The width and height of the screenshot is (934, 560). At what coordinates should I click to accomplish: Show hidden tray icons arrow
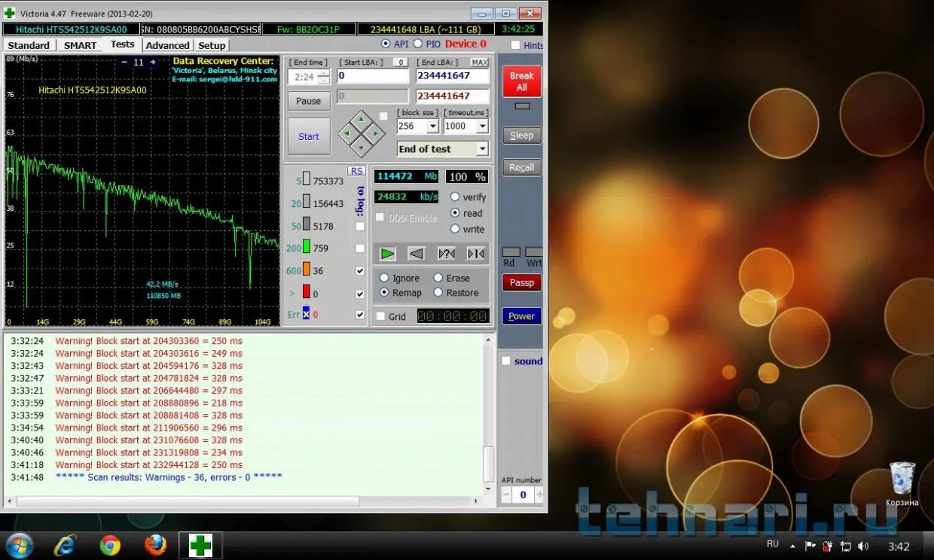792,546
